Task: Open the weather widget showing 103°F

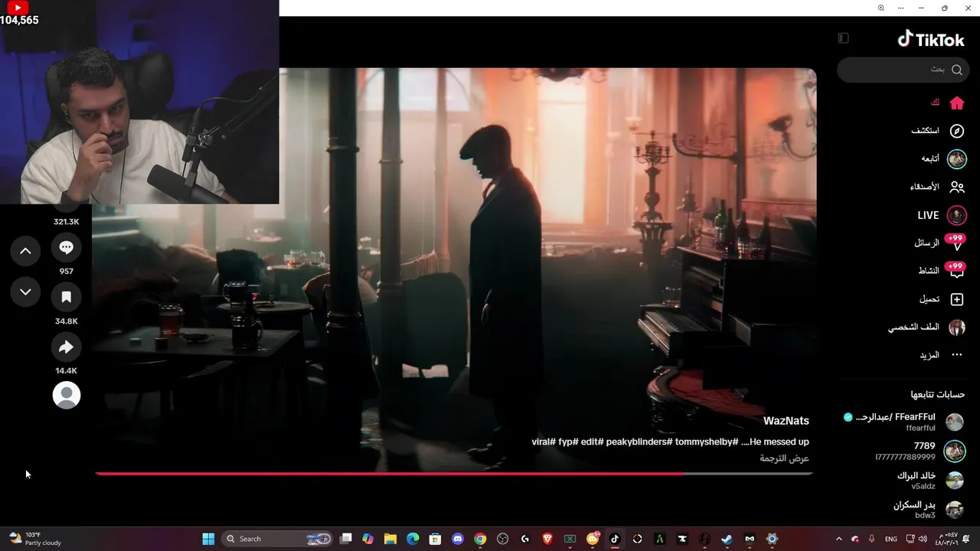Action: pos(35,539)
